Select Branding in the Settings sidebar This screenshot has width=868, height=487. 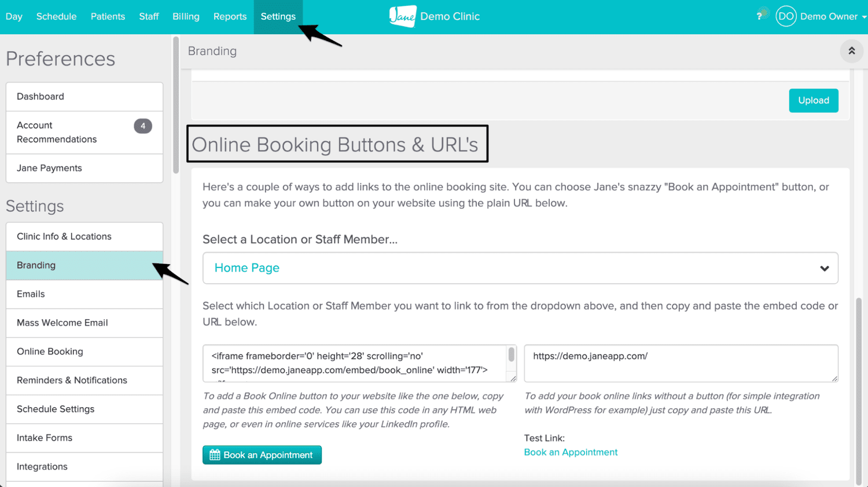click(x=36, y=265)
